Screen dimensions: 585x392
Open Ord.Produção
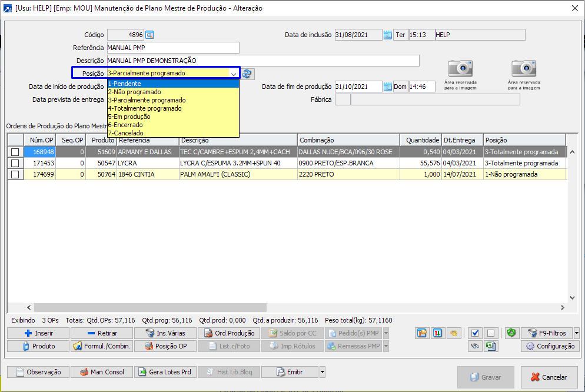[x=229, y=333]
